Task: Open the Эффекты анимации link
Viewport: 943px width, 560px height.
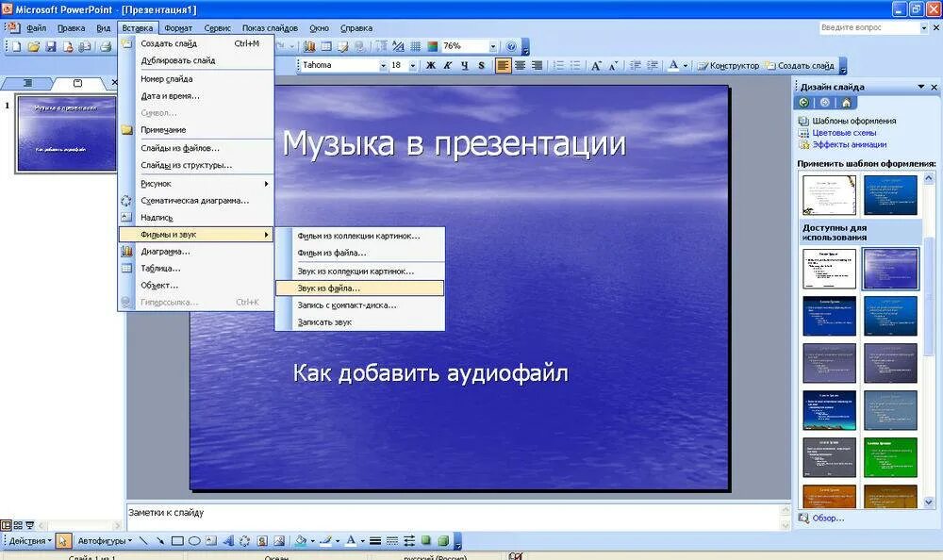Action: click(850, 144)
